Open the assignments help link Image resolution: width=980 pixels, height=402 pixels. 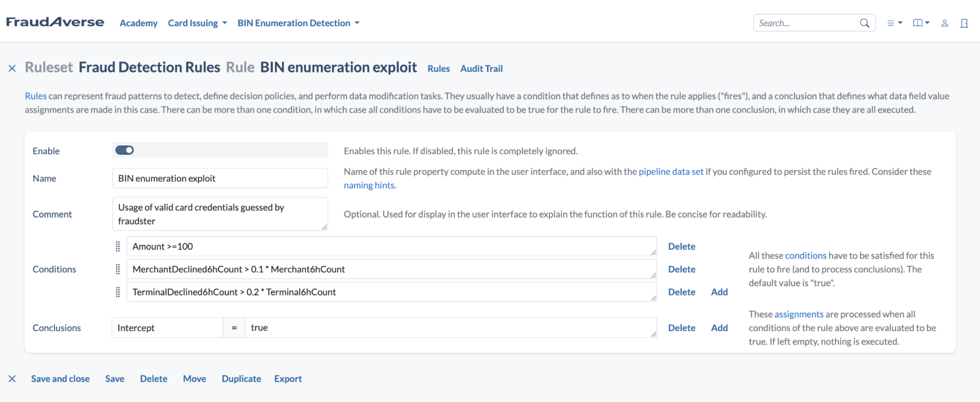tap(799, 314)
